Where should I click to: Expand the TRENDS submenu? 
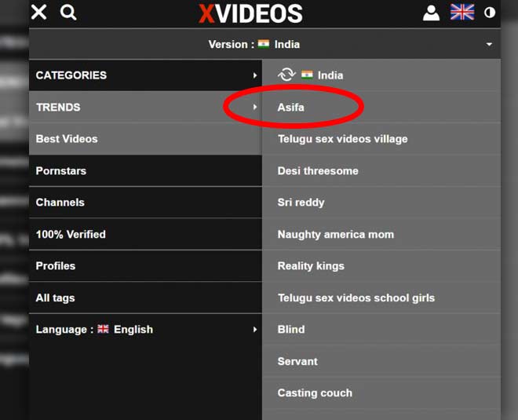(255, 107)
